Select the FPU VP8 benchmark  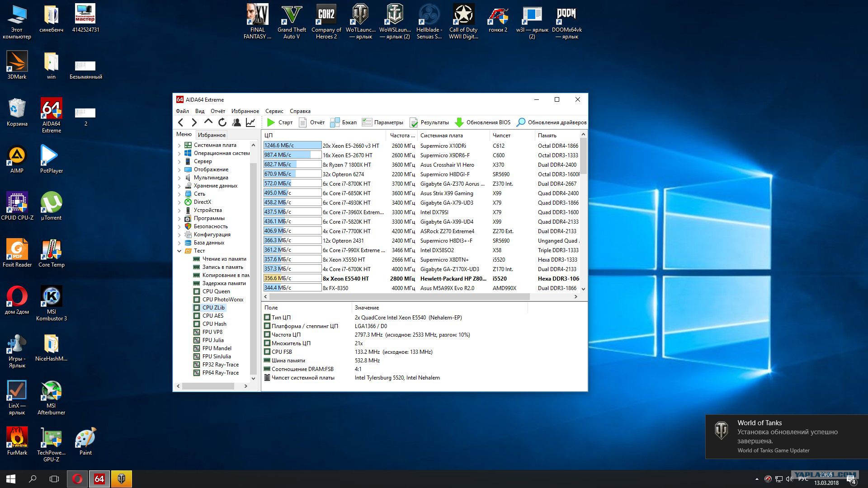[212, 332]
